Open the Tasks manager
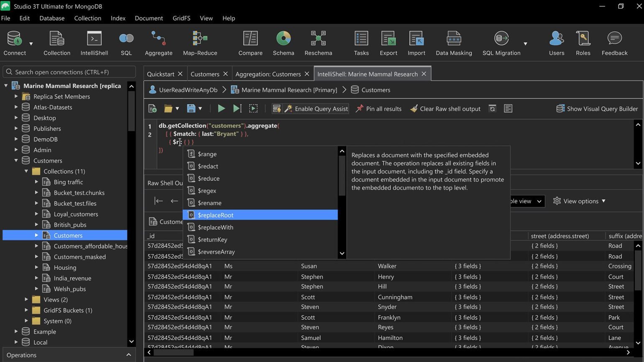The image size is (644, 362). point(361,43)
